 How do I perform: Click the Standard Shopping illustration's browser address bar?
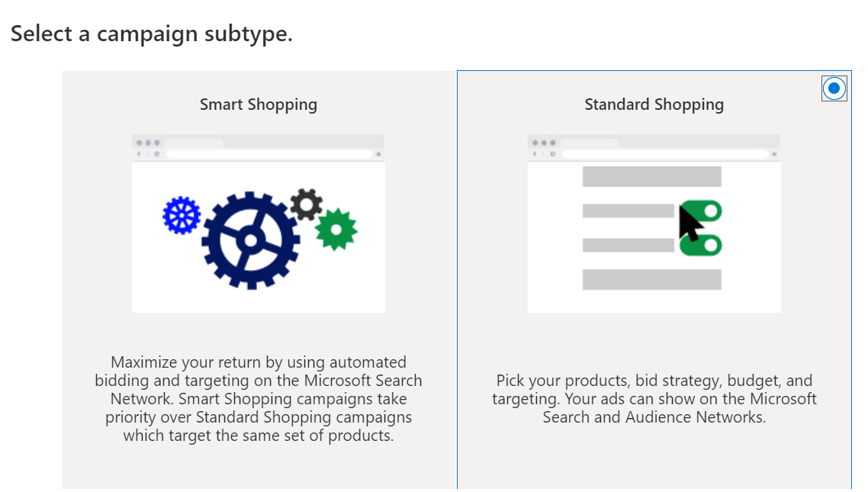(x=664, y=154)
